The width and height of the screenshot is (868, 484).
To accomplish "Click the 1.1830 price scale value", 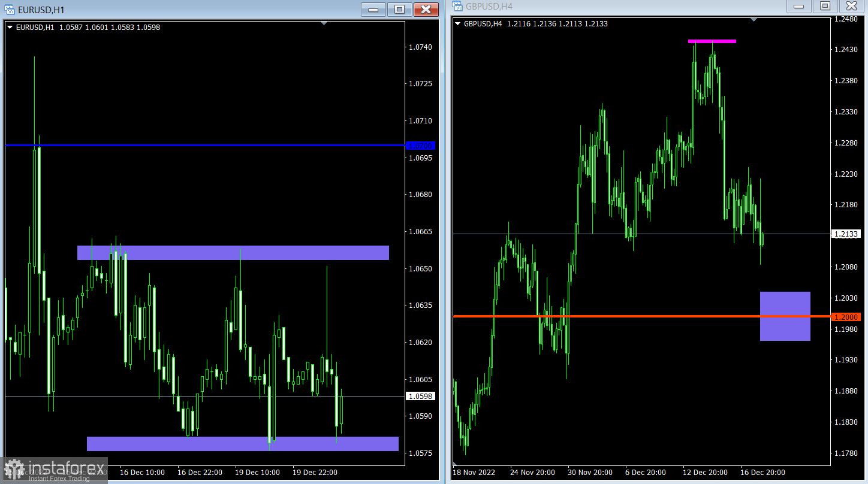I will click(845, 422).
